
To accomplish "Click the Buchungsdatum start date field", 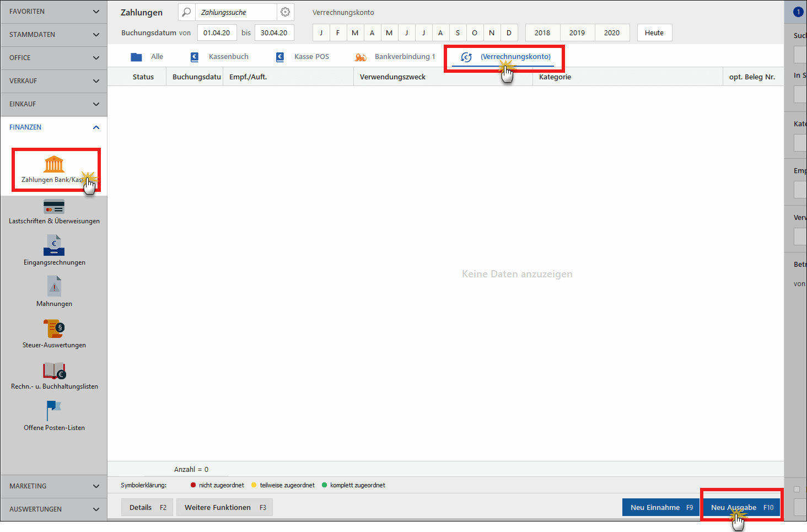I will [x=217, y=33].
